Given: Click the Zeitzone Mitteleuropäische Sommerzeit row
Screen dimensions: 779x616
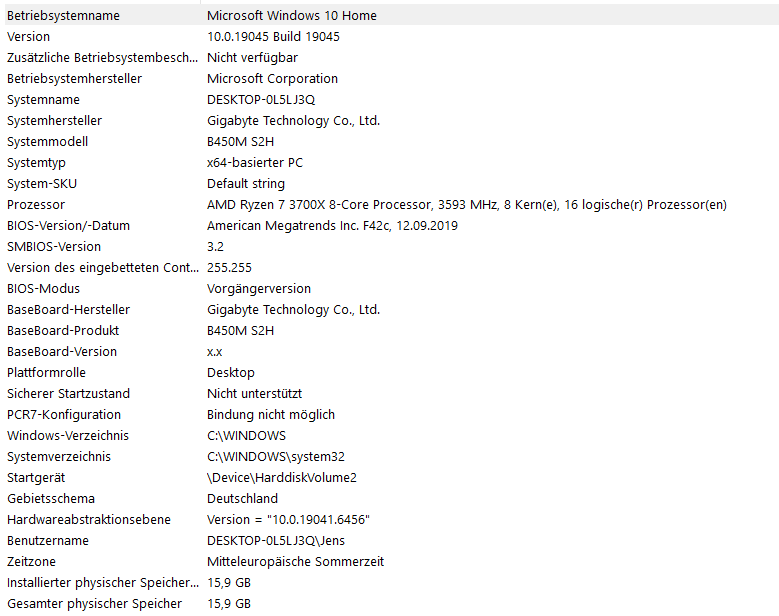Looking at the screenshot, I should pos(391,561).
